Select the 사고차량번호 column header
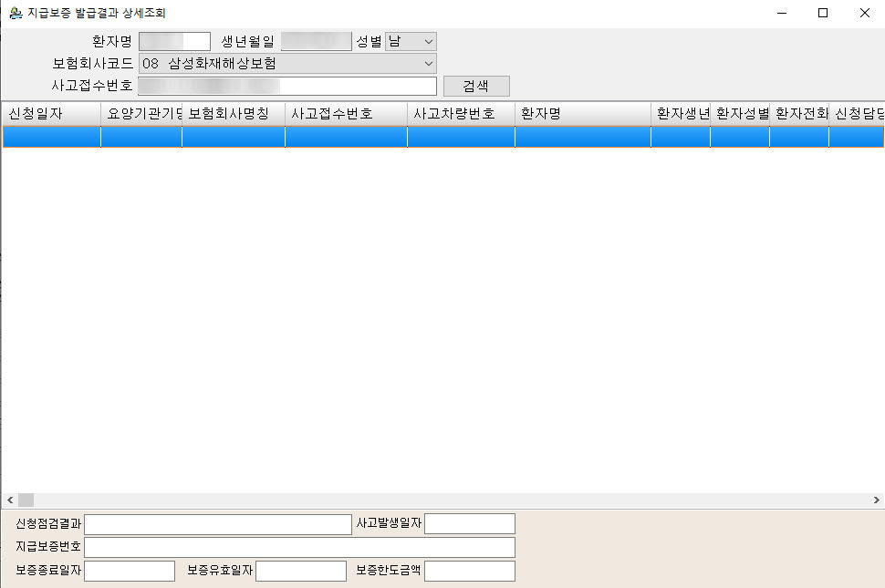Image resolution: width=885 pixels, height=588 pixels. 461,114
